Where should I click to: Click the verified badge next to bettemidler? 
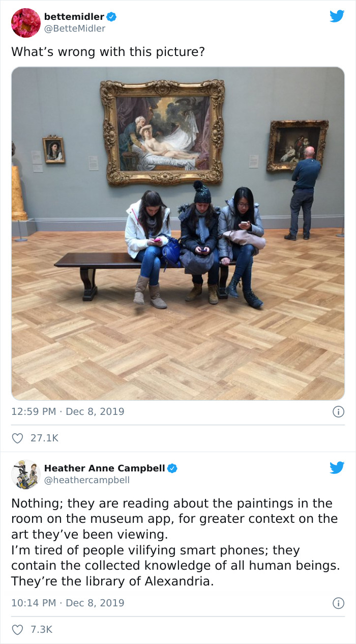[111, 17]
